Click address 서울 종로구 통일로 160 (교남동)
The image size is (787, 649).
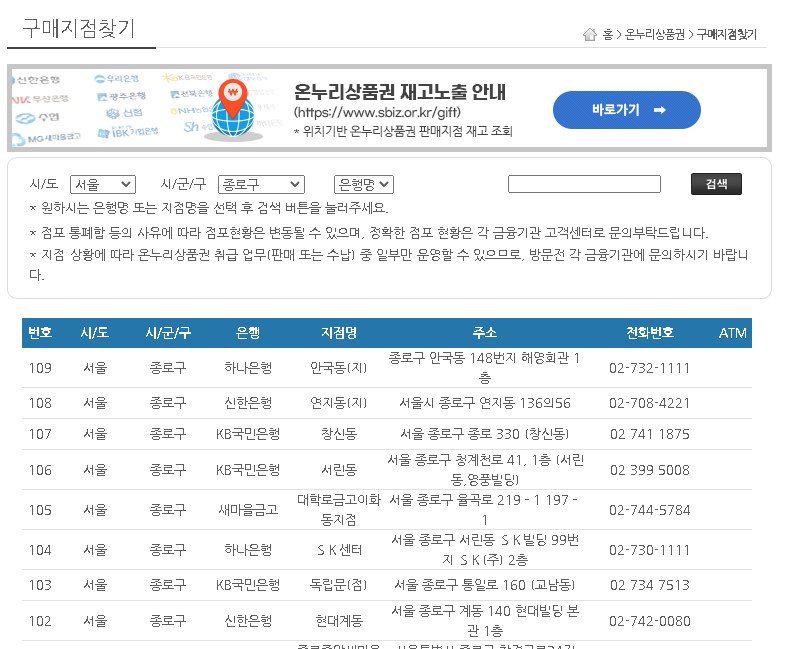484,585
